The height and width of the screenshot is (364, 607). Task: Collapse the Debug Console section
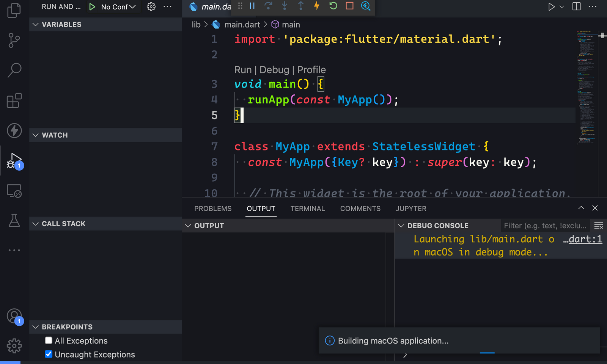click(438, 226)
